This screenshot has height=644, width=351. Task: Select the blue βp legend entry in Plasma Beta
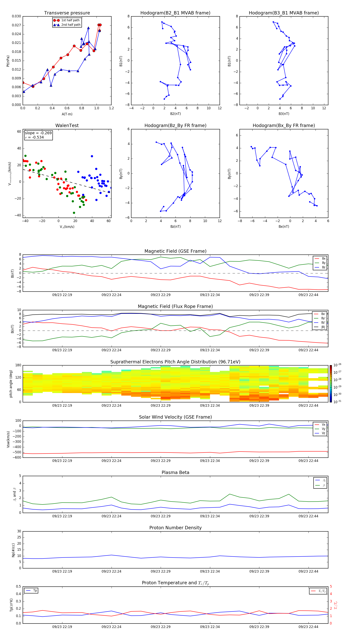320,480
